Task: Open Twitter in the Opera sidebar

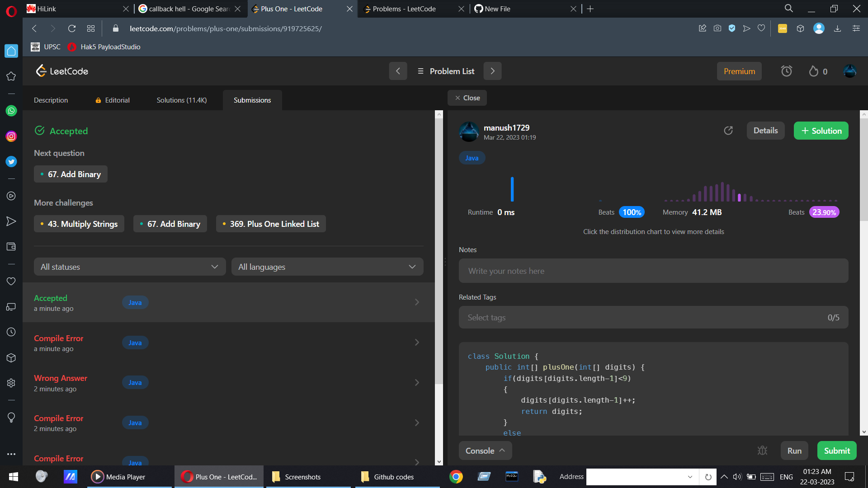Action: coord(11,161)
